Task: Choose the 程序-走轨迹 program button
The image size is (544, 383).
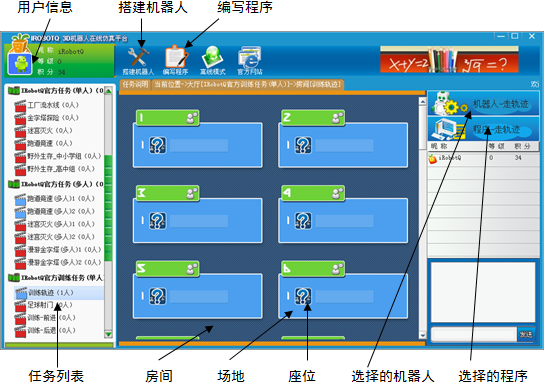Action: point(483,129)
